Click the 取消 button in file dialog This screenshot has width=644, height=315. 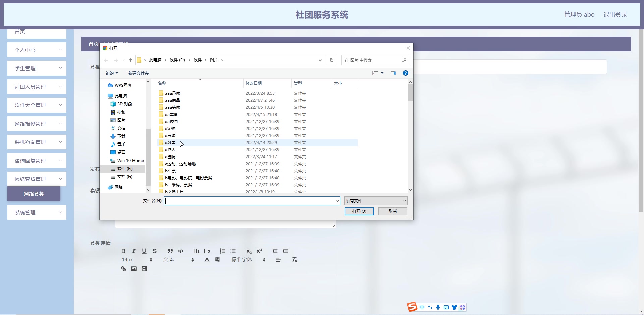pyautogui.click(x=393, y=211)
